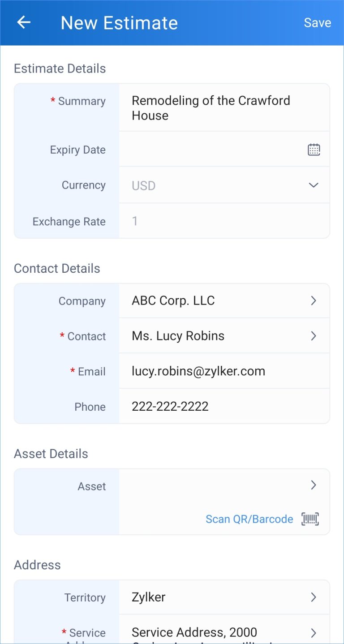Tap the back arrow icon
Viewport: 344px width, 644px height.
click(x=23, y=22)
